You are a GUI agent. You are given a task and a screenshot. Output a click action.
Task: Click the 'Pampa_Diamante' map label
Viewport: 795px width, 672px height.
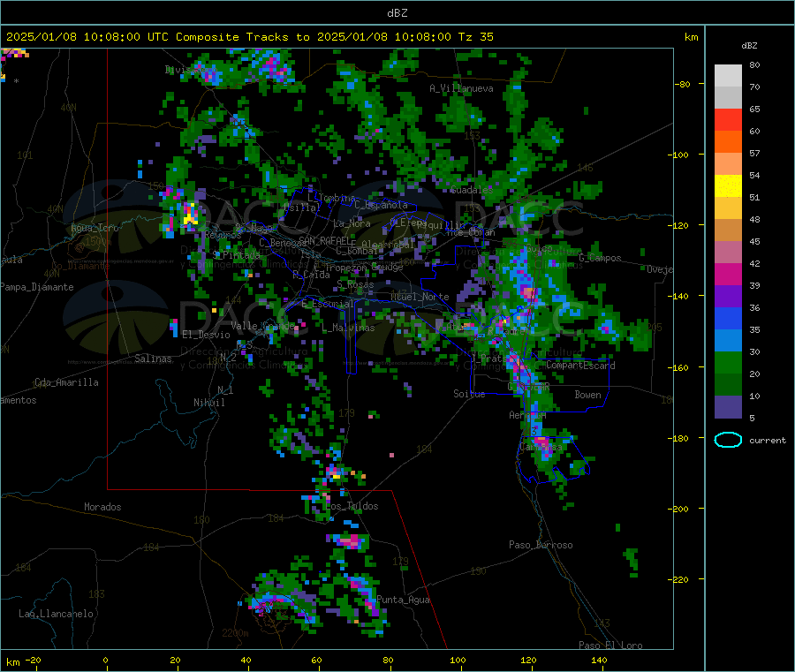(x=37, y=287)
